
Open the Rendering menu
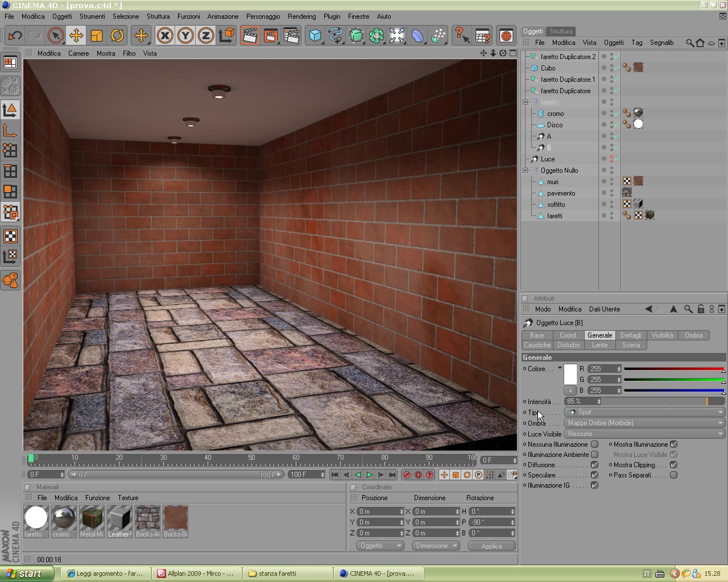[x=301, y=16]
